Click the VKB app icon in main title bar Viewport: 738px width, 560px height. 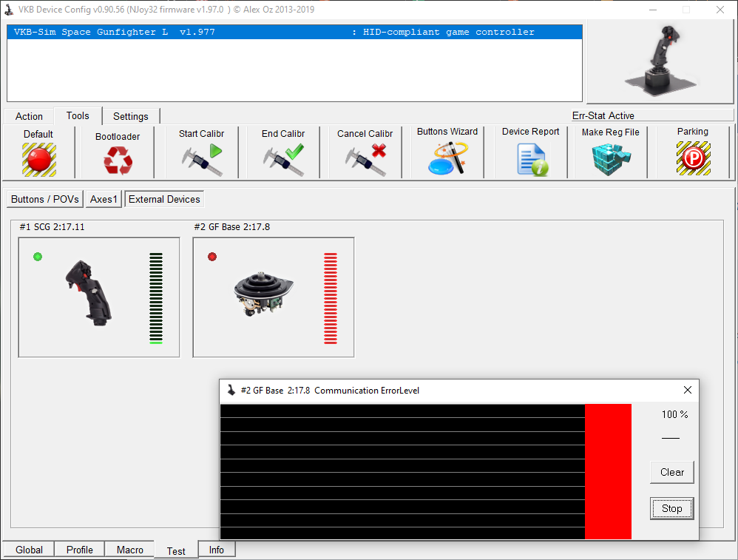pyautogui.click(x=9, y=10)
